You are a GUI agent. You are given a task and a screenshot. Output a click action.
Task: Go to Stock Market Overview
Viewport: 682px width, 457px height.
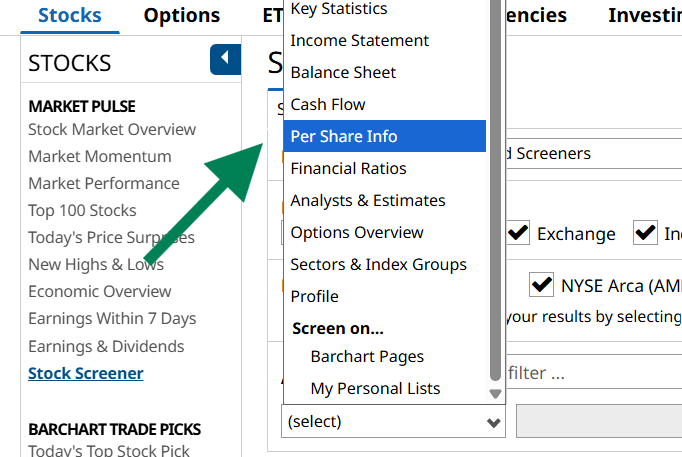pyautogui.click(x=112, y=129)
